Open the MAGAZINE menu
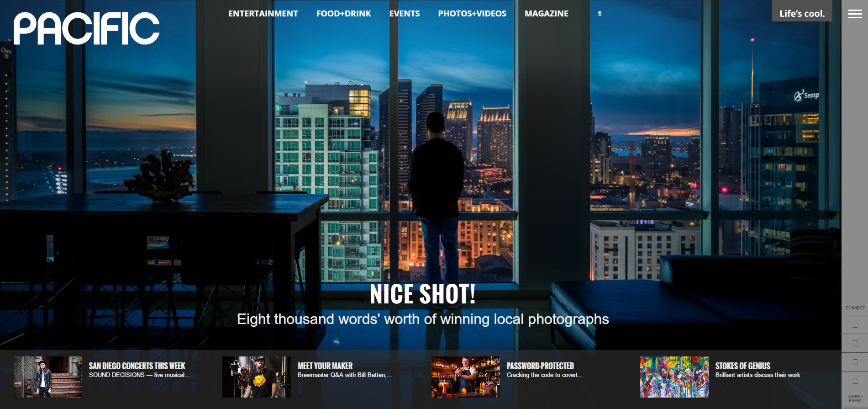The height and width of the screenshot is (409, 868). (x=547, y=14)
